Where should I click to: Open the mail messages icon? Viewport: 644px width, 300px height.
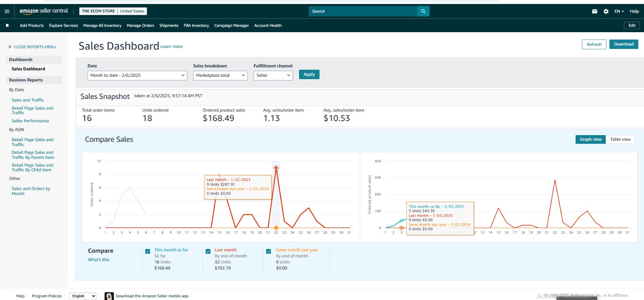click(594, 11)
